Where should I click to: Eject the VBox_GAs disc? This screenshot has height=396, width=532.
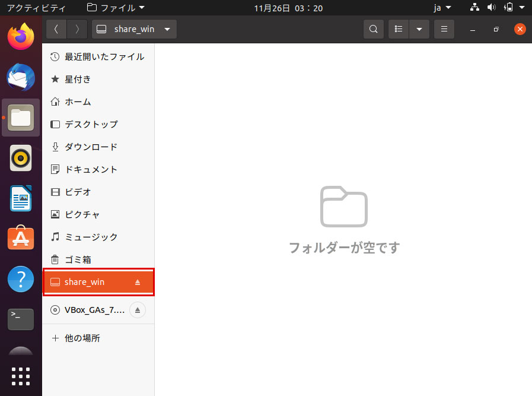pyautogui.click(x=138, y=310)
